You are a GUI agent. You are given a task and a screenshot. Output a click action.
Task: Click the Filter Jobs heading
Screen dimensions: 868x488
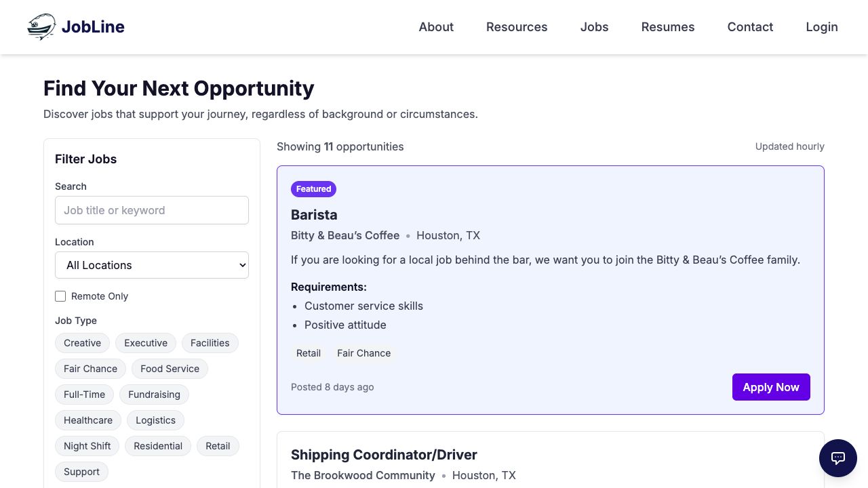(85, 159)
